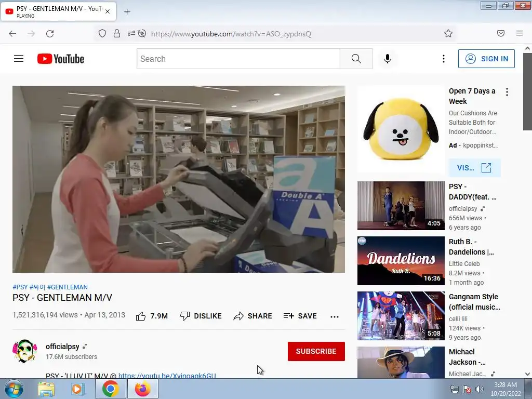The height and width of the screenshot is (399, 532).
Task: Click the '17.6M subscribers' text
Action: [72, 356]
